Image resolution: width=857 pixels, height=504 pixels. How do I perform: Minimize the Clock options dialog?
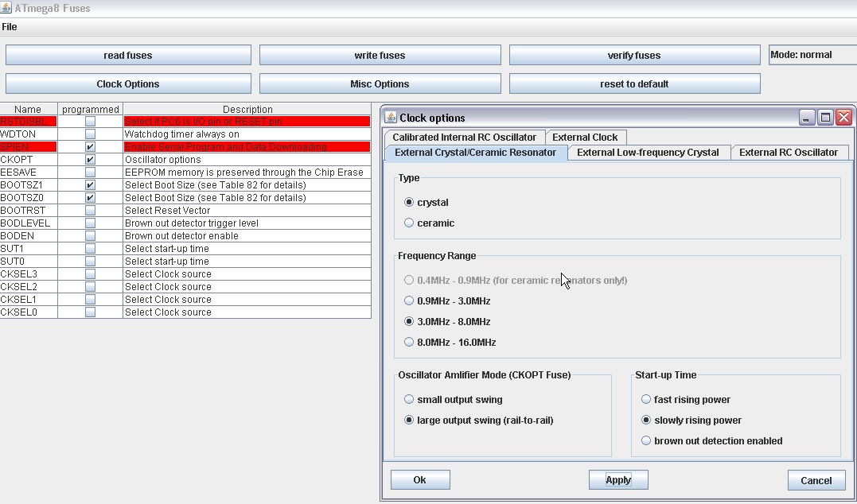click(807, 118)
